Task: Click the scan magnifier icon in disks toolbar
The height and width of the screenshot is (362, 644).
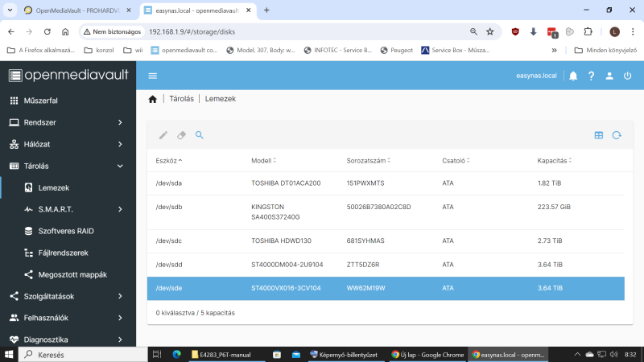Action: 199,135
